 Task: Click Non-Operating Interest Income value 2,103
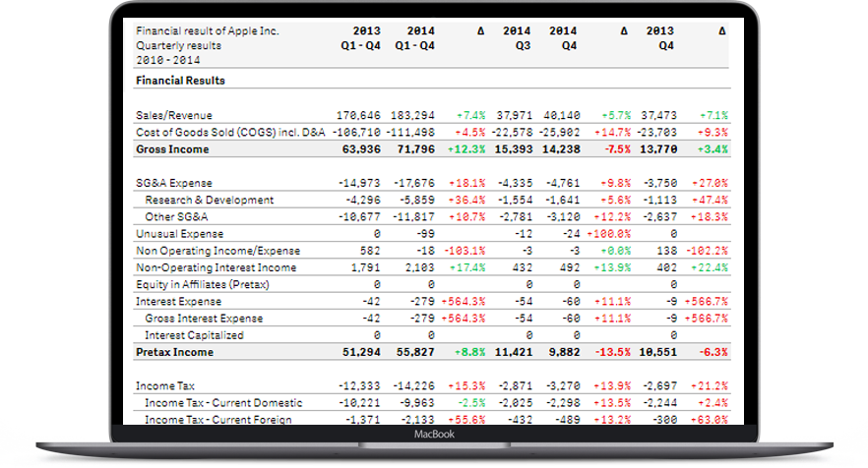(419, 267)
